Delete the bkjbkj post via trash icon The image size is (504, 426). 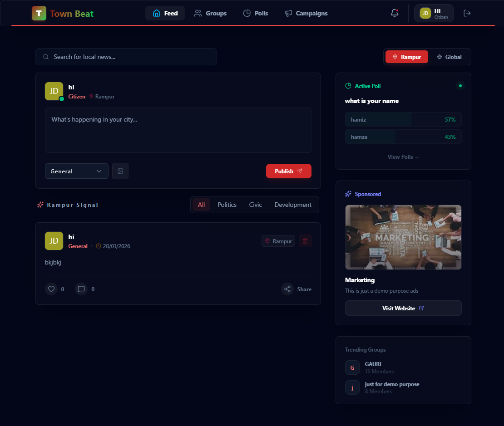(305, 241)
